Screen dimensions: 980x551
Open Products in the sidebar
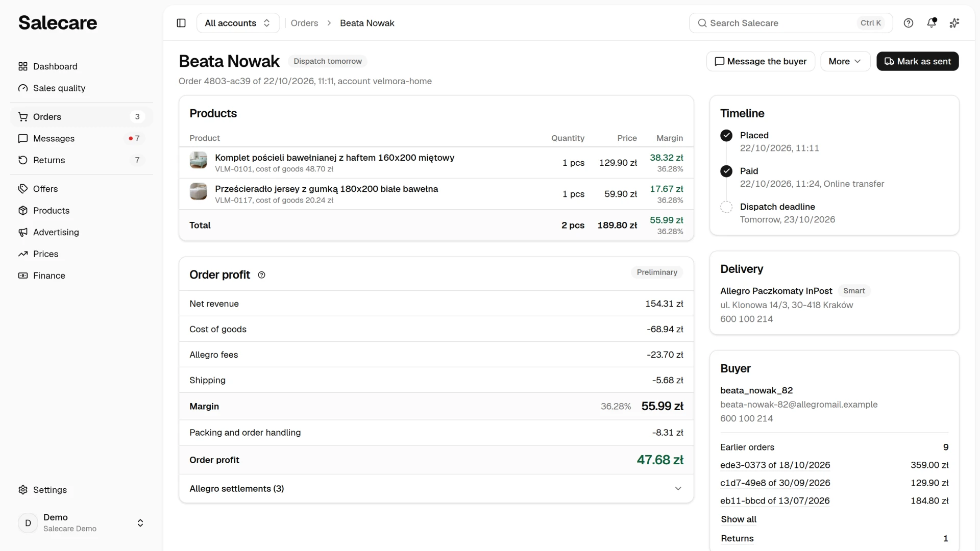click(x=82, y=211)
